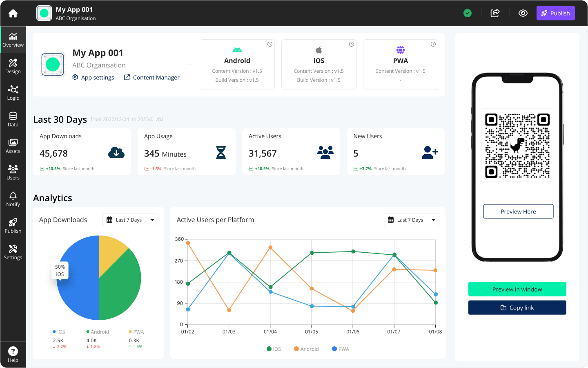
Task: Click the clock icon on iOS card
Action: (352, 44)
